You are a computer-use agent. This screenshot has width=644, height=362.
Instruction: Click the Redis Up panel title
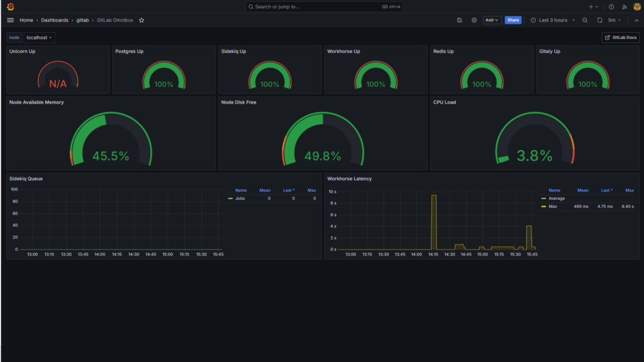(443, 52)
